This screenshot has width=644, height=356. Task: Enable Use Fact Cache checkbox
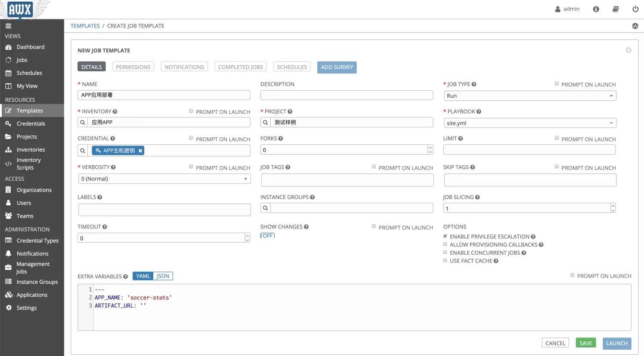(445, 261)
